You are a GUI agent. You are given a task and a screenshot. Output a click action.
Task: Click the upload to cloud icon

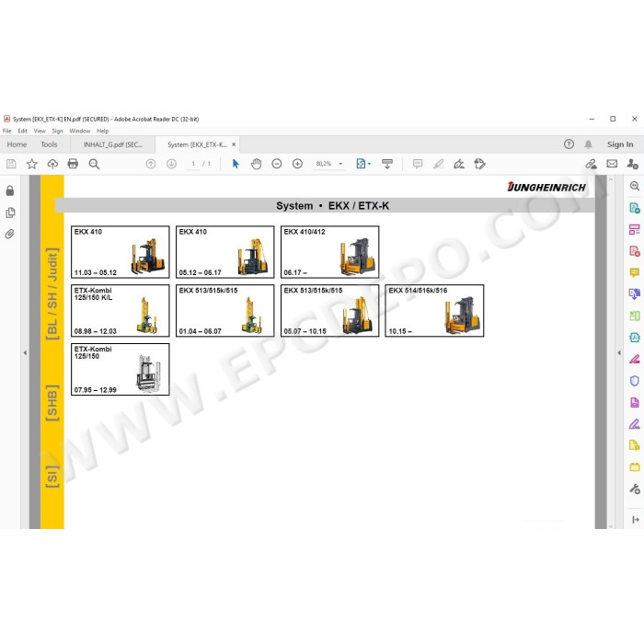point(52,164)
